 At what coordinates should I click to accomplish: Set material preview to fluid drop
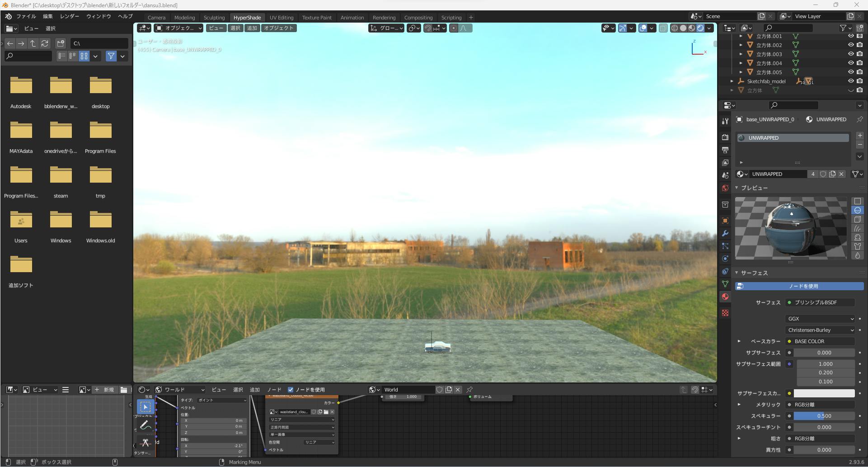(858, 255)
